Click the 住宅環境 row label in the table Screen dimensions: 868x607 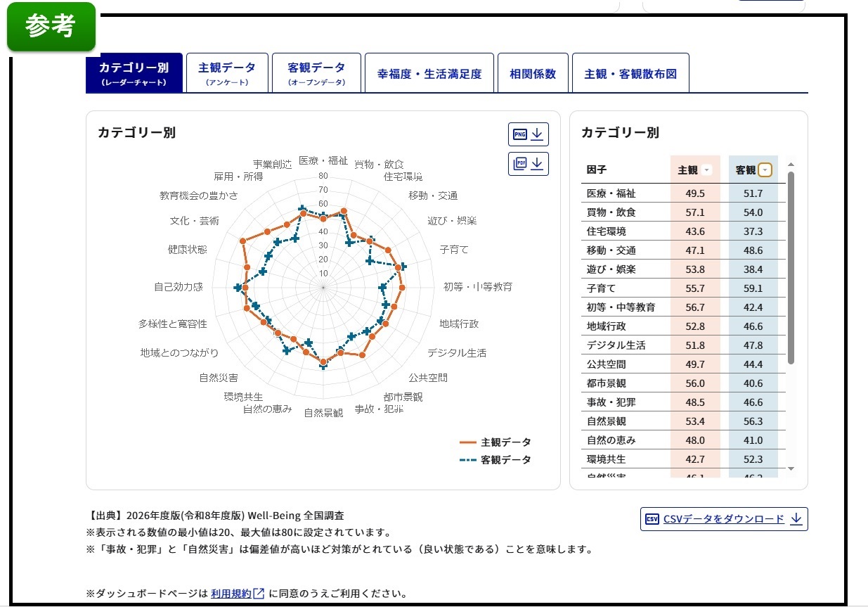pyautogui.click(x=607, y=231)
